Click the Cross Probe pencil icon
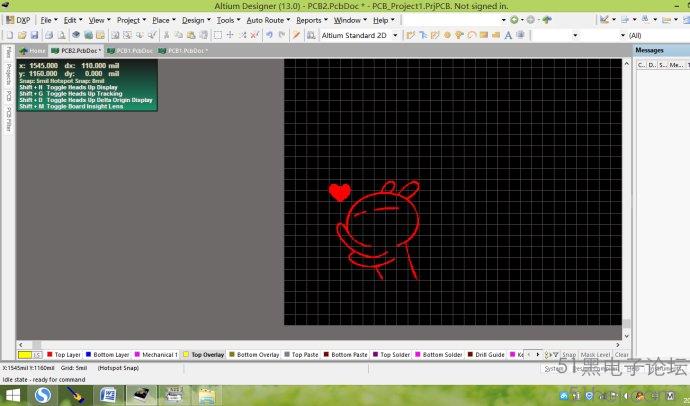Image resolution: width=690 pixels, height=406 pixels. pos(297,35)
